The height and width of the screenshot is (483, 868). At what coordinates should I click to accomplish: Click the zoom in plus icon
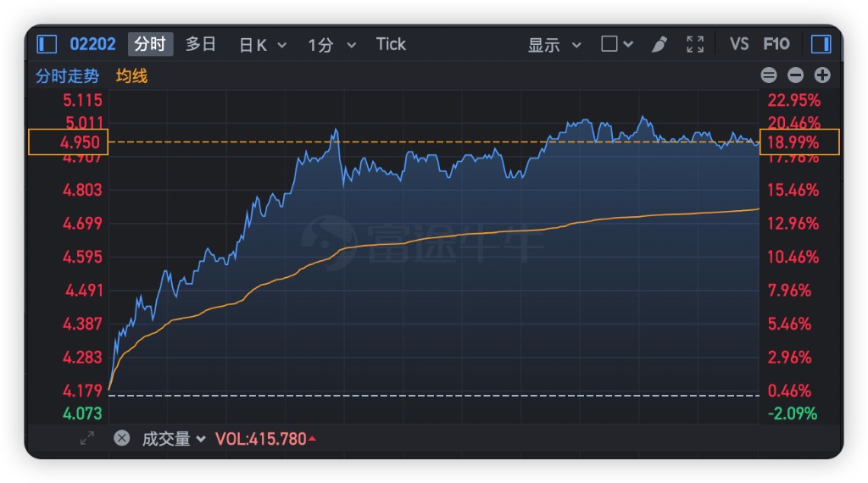(822, 75)
